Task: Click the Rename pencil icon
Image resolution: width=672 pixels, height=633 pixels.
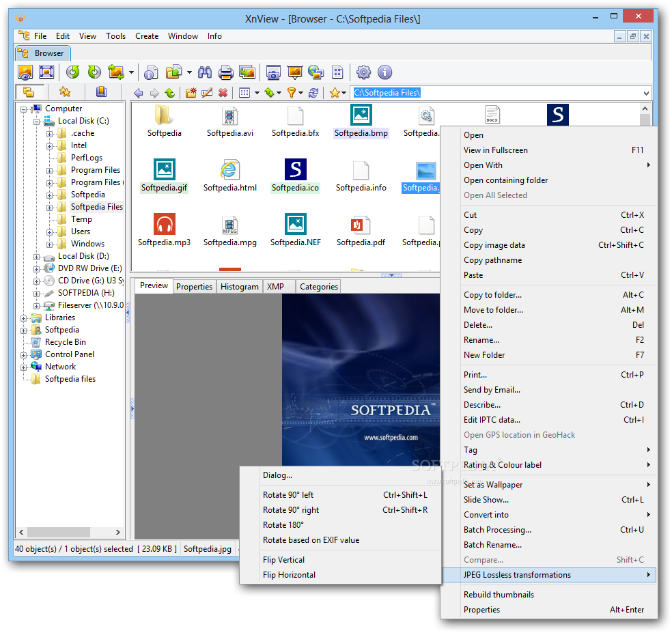Action: 207,93
